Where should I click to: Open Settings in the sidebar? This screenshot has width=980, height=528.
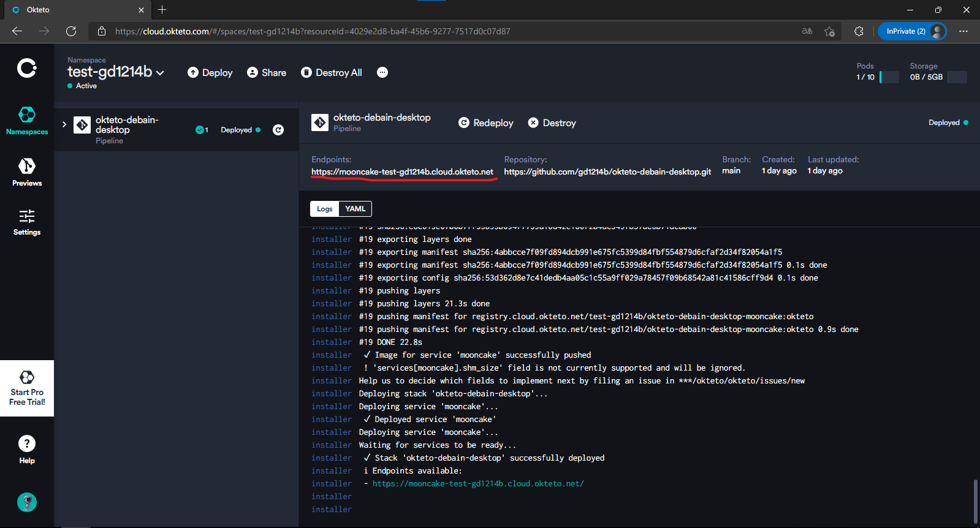(x=27, y=222)
